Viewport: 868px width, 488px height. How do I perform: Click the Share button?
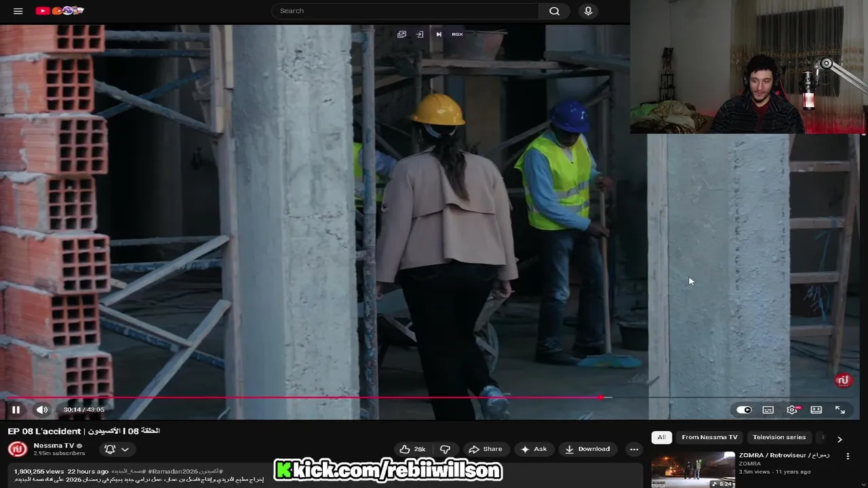point(486,449)
